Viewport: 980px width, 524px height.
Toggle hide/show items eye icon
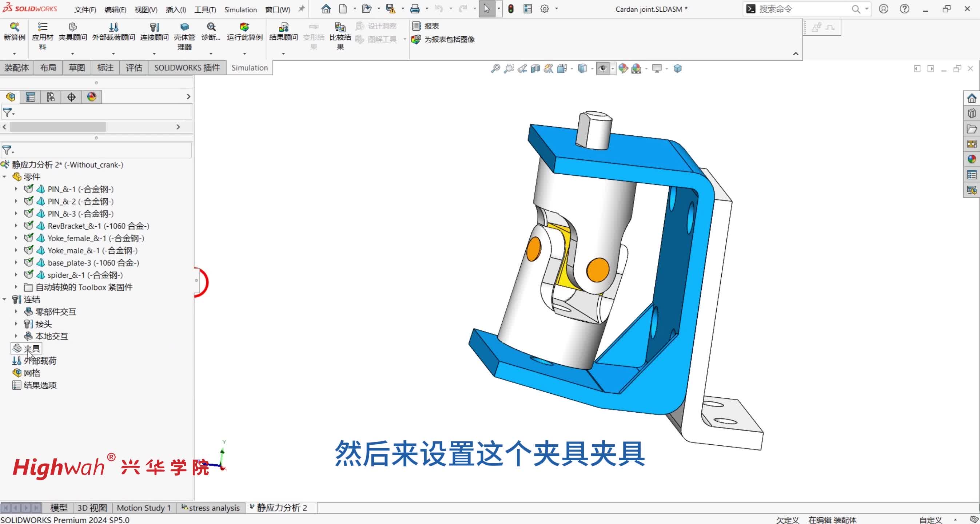point(603,68)
